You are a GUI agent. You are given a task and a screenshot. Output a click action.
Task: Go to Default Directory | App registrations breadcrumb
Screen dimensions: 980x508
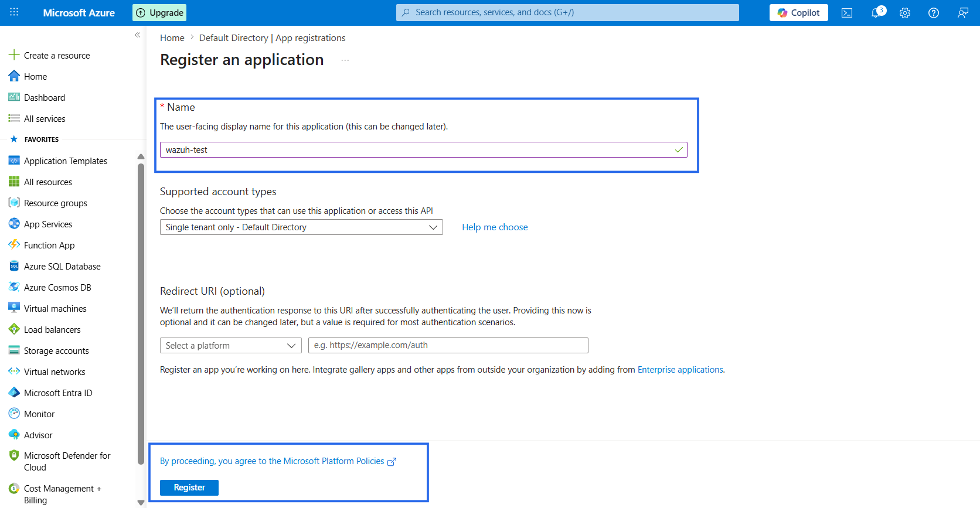tap(272, 38)
